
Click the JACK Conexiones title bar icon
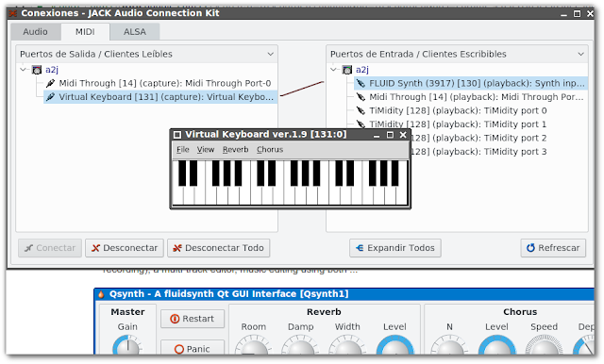13,13
